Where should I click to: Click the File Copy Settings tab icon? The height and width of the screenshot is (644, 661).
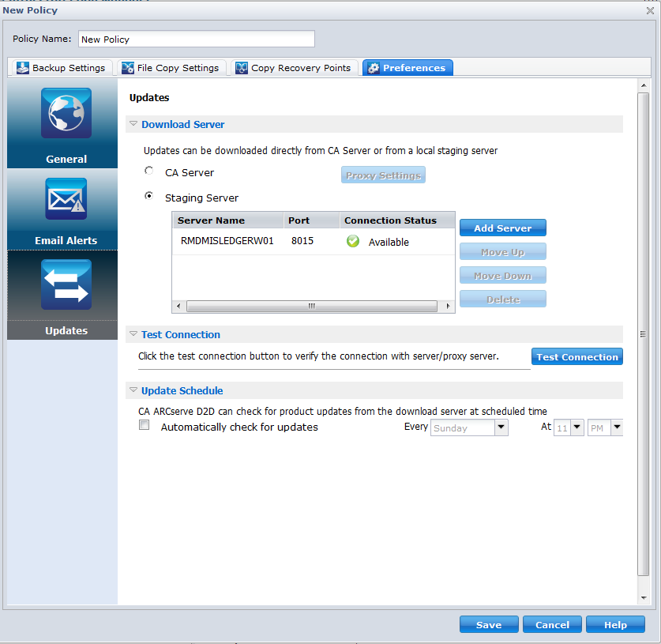tap(126, 67)
